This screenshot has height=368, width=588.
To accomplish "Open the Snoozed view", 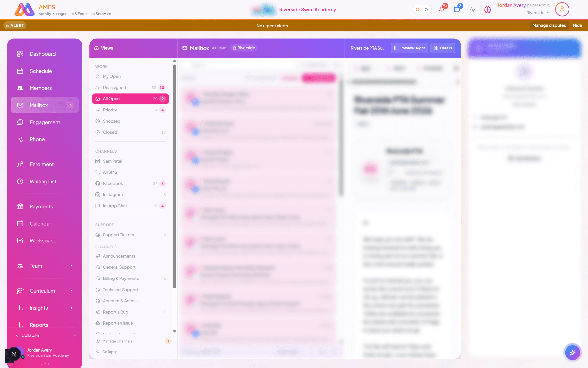I will [x=131, y=121].
